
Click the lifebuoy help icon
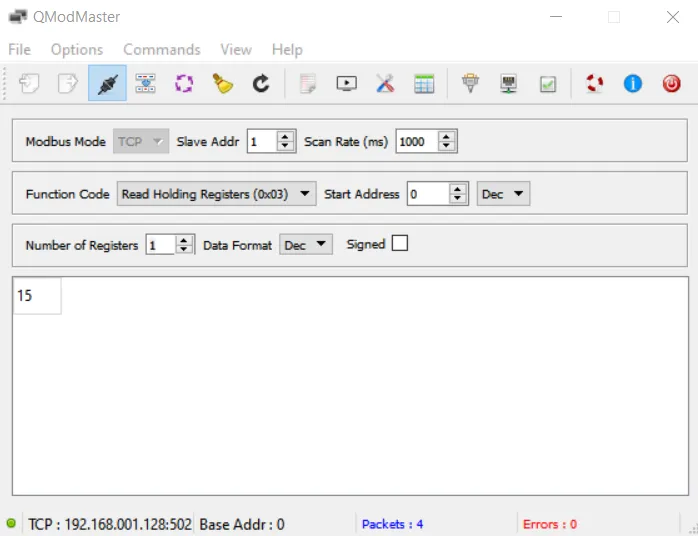tap(596, 84)
